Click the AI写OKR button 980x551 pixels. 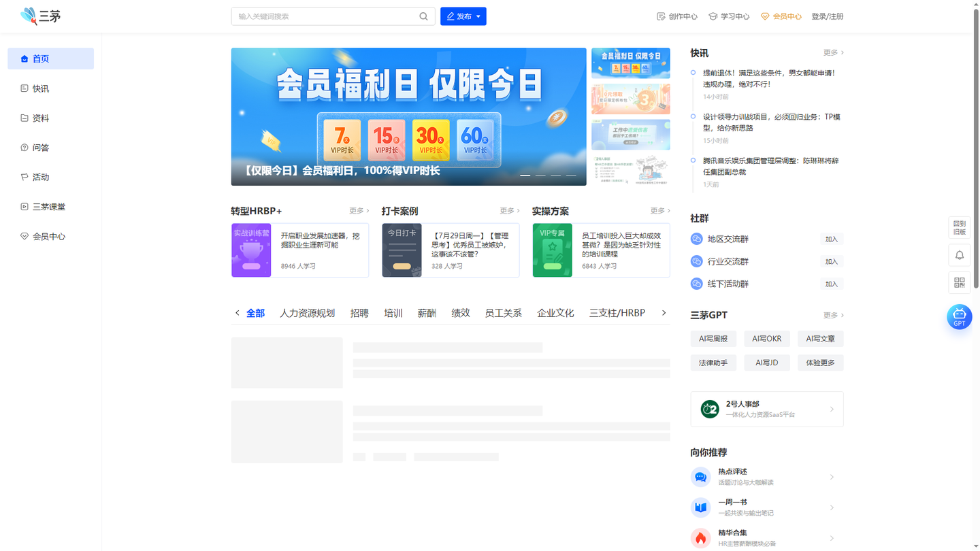point(767,339)
